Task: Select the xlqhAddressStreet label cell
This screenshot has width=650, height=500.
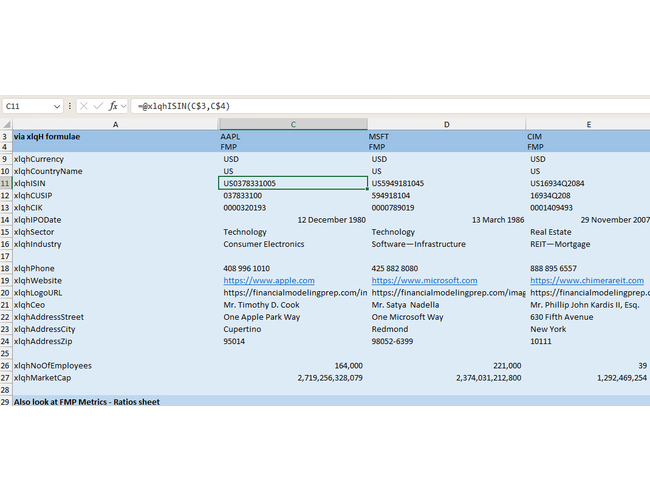Action: pos(115,317)
